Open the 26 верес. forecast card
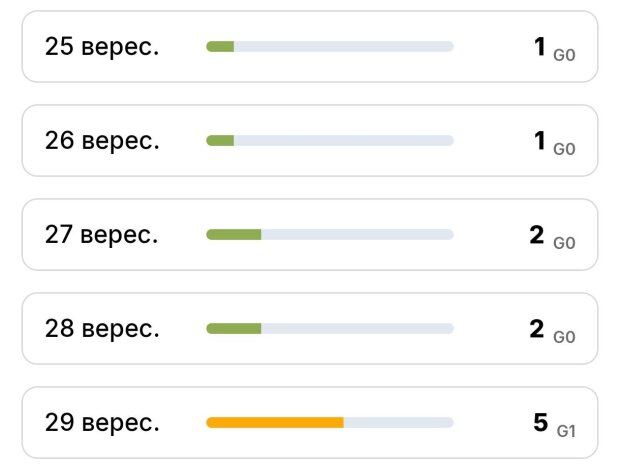The height and width of the screenshot is (467, 620). click(x=310, y=141)
